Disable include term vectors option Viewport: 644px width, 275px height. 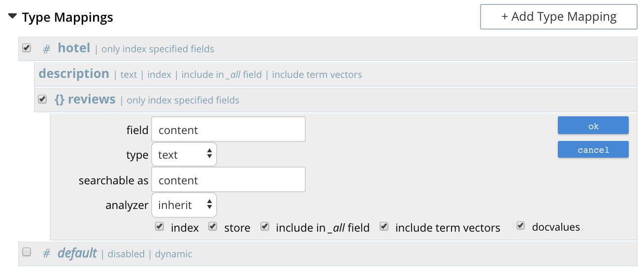click(x=384, y=227)
